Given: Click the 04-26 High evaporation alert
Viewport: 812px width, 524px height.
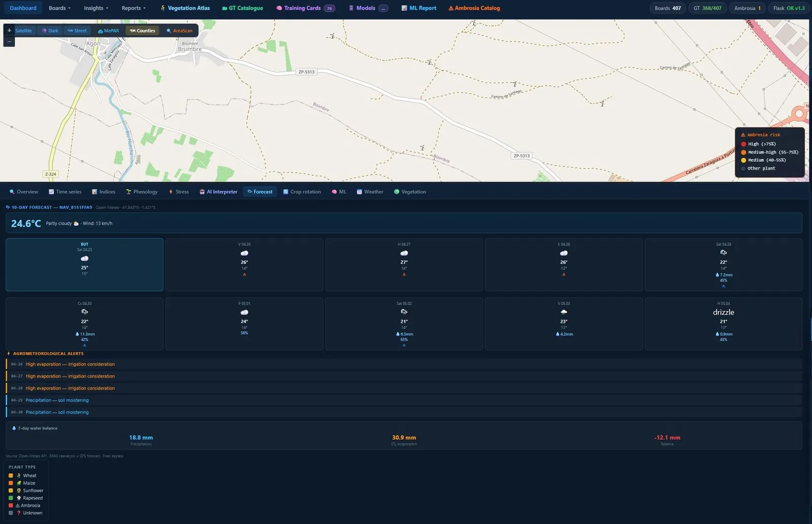Looking at the screenshot, I should coord(404,364).
